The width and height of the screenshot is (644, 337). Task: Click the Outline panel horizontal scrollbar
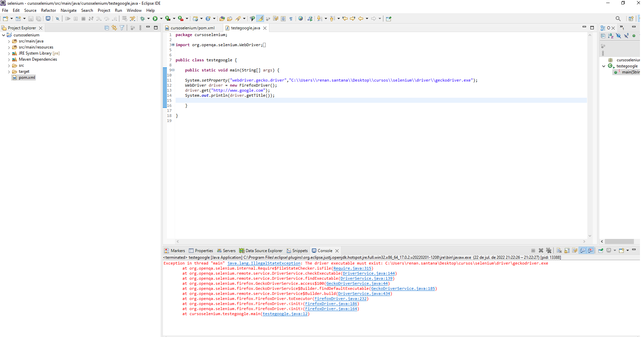(619, 241)
